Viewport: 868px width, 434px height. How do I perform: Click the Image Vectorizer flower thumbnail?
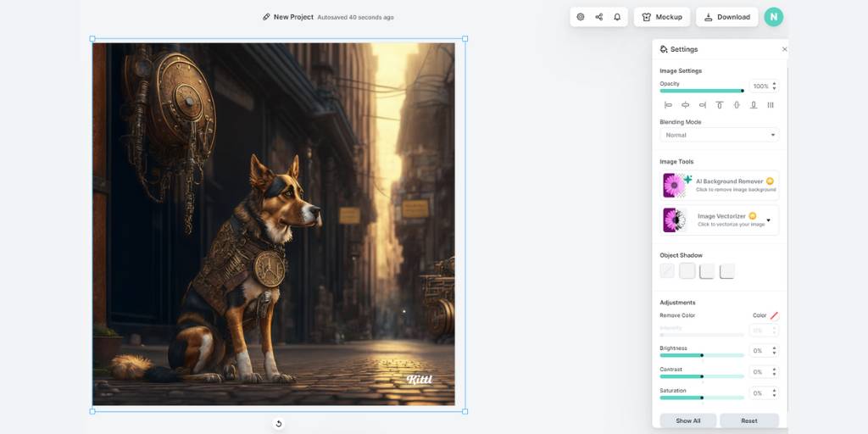pos(674,220)
